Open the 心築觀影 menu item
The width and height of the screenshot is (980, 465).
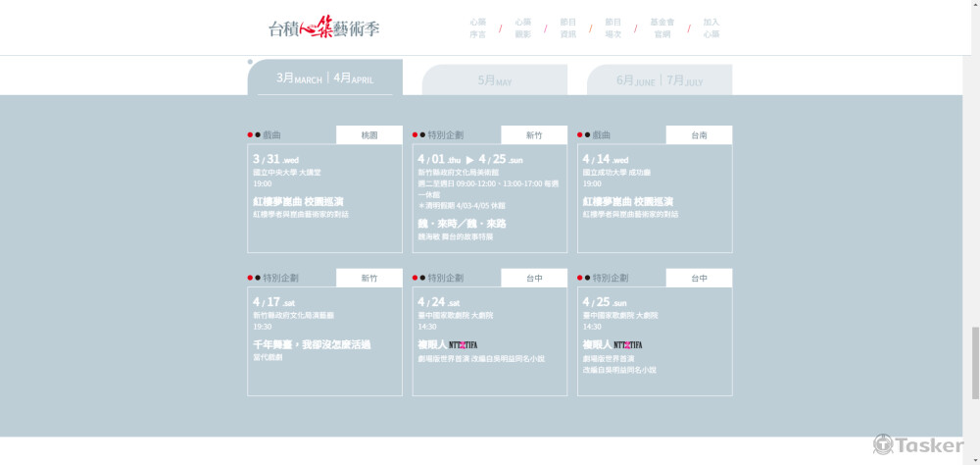pos(522,27)
